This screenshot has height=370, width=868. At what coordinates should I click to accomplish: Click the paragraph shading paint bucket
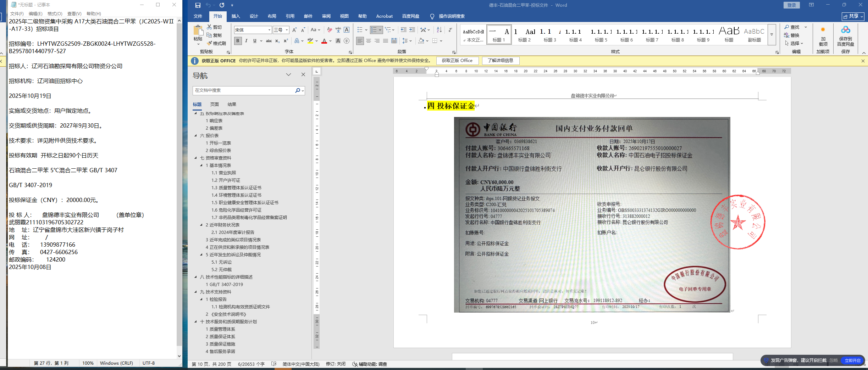421,41
